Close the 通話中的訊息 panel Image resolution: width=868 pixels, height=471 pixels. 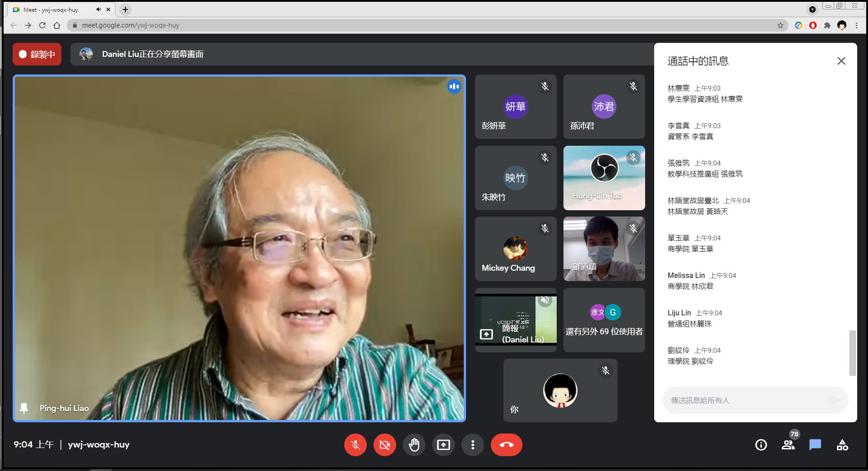pyautogui.click(x=841, y=60)
